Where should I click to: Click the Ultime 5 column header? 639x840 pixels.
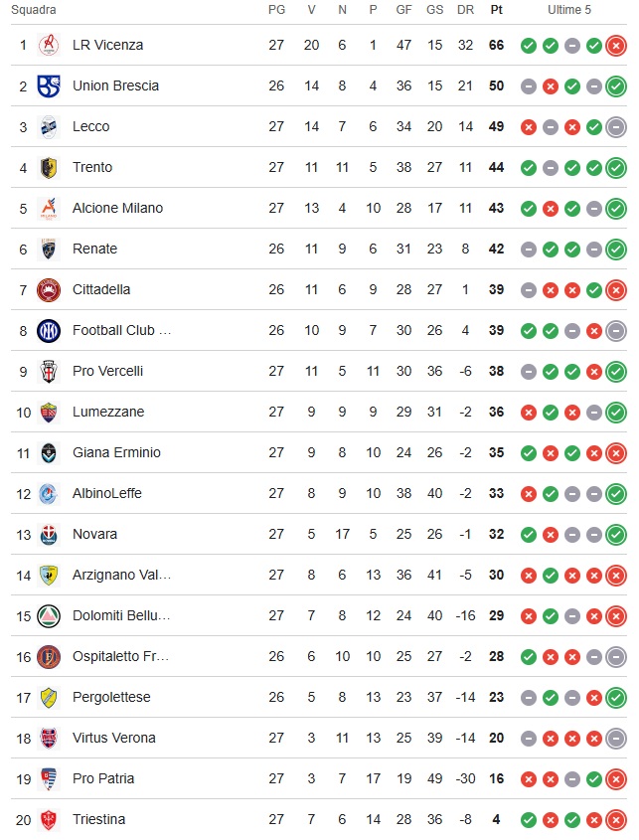pyautogui.click(x=569, y=10)
